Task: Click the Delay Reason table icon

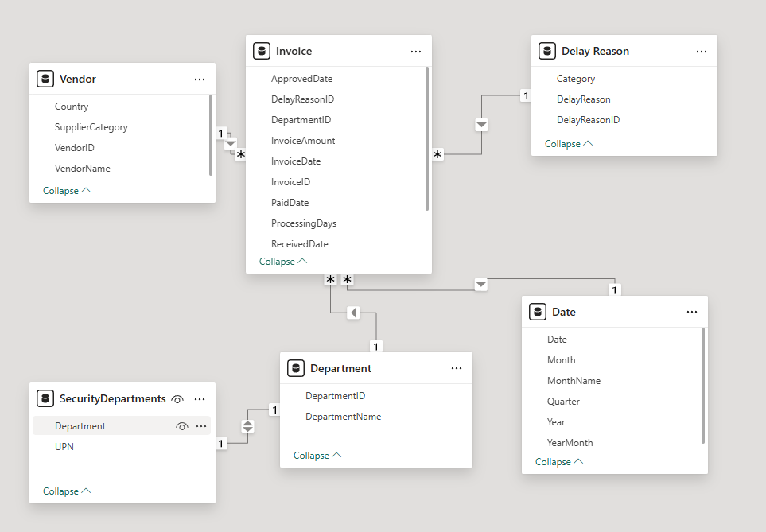Action: click(x=546, y=51)
